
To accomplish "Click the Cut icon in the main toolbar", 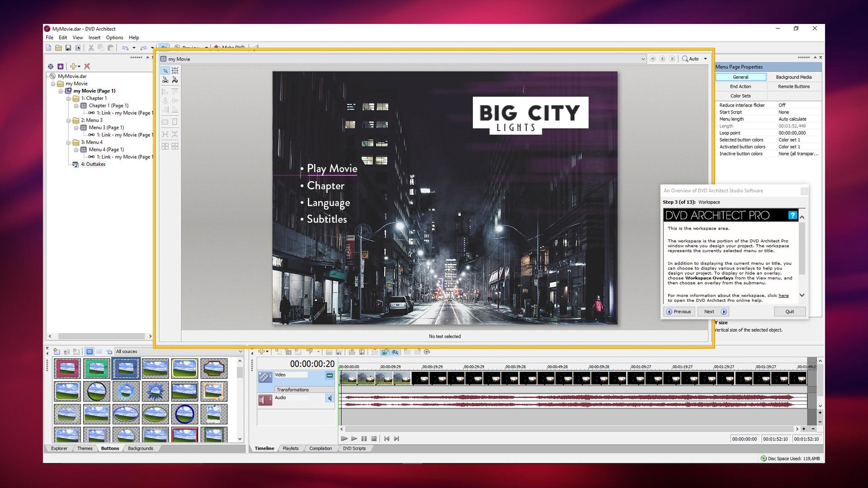I will [x=91, y=47].
